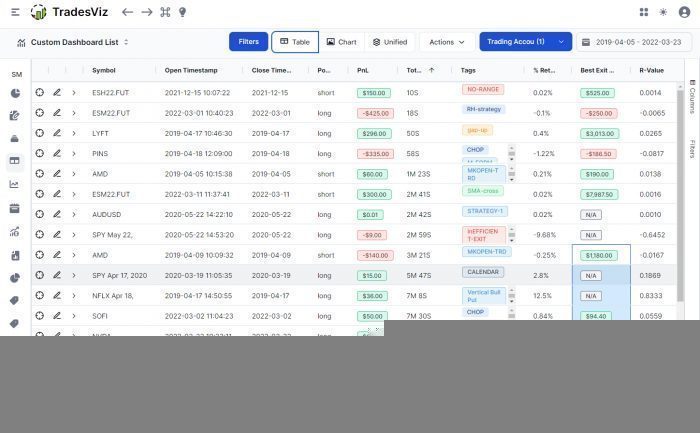Expand the SPY May 22 row

coord(74,235)
